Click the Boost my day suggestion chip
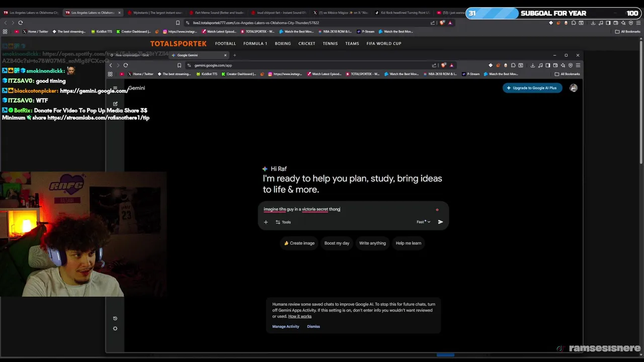This screenshot has width=644, height=362. pyautogui.click(x=337, y=243)
